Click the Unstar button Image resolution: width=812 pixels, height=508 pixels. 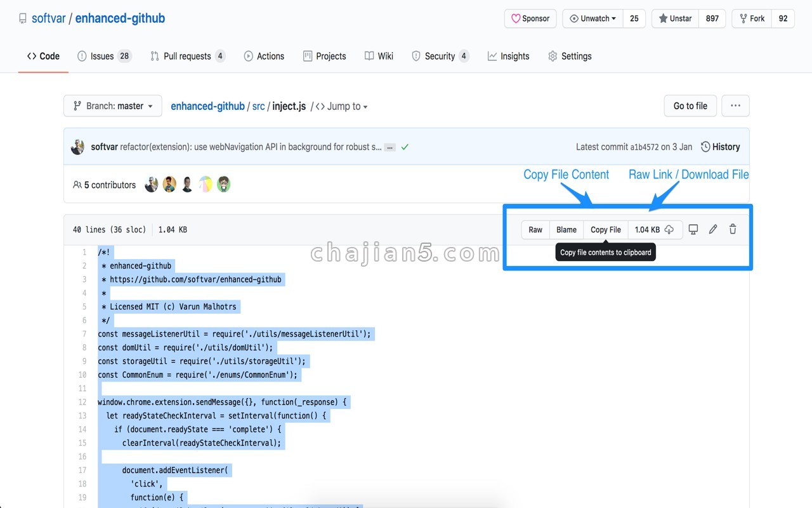click(676, 18)
